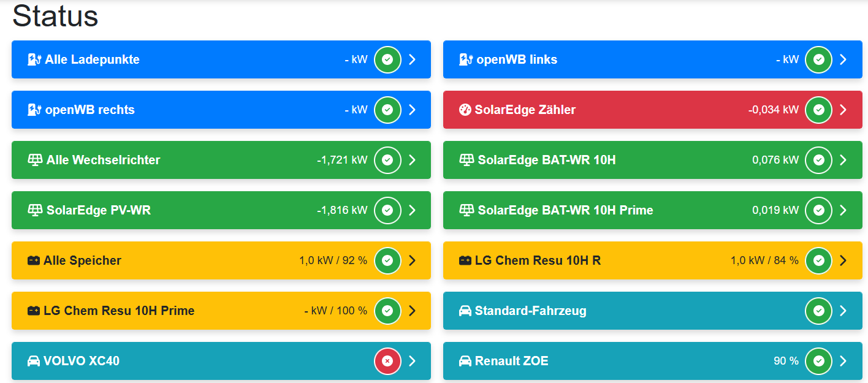Click charging station icon beside openWB links
Image resolution: width=868 pixels, height=383 pixels.
465,59
